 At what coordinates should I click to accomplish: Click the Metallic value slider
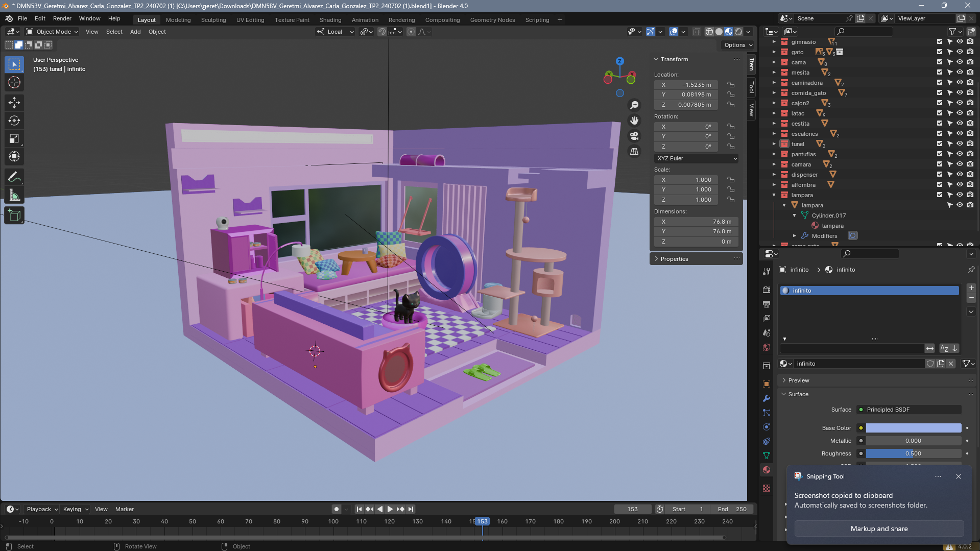coord(913,441)
